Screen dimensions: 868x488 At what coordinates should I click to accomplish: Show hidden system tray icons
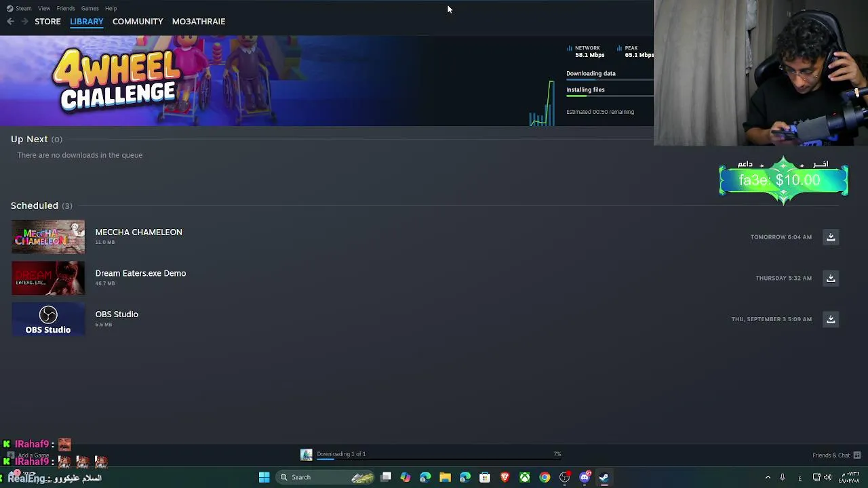coord(768,477)
